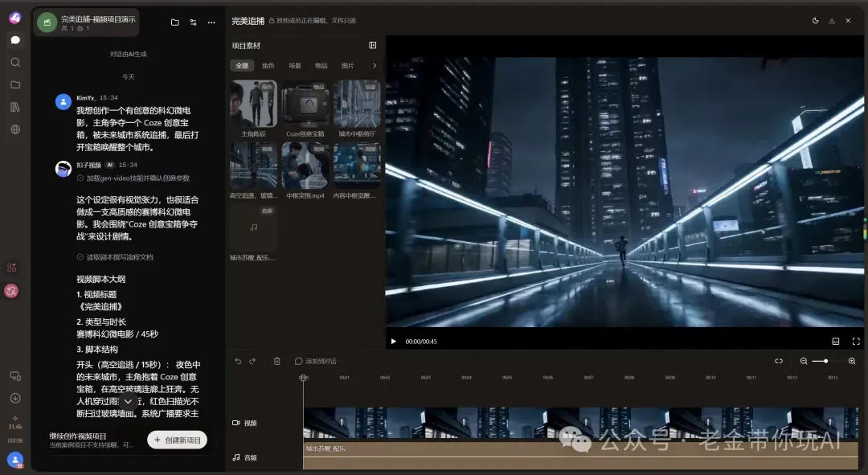Open the blue user profile avatar at bottom
Viewport: 868px width, 475px height.
click(x=15, y=460)
